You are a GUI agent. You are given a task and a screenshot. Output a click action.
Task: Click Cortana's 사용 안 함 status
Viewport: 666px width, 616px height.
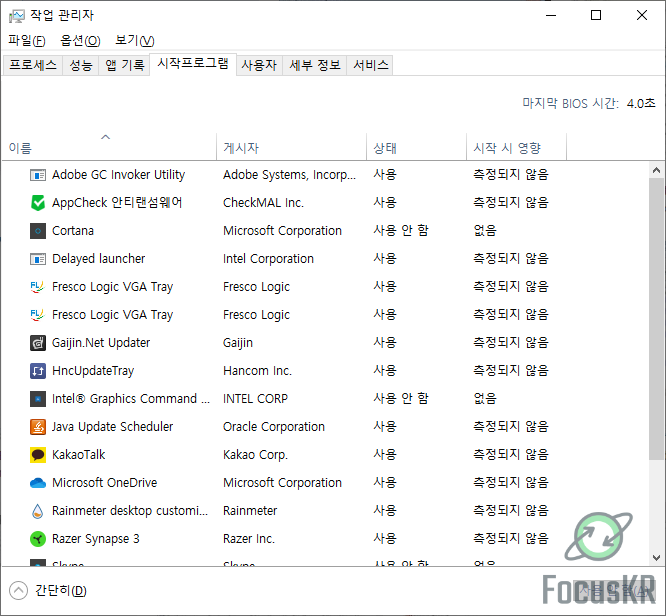401,230
